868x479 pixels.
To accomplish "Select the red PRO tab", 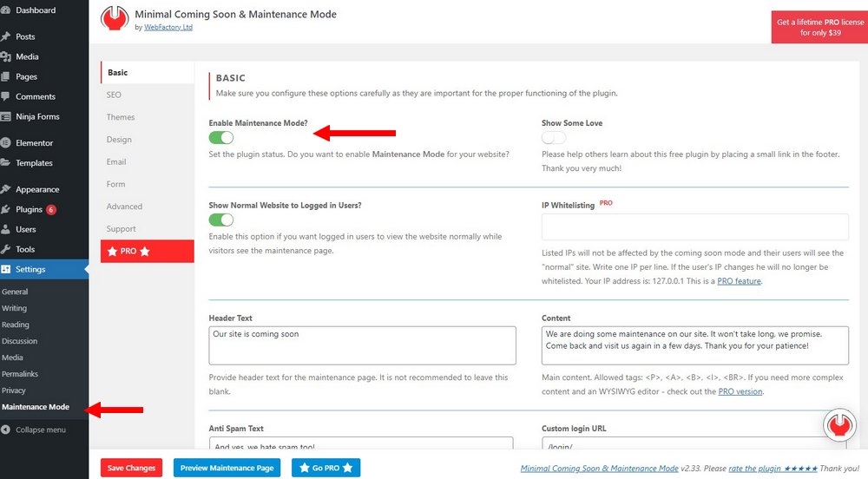I will [148, 251].
